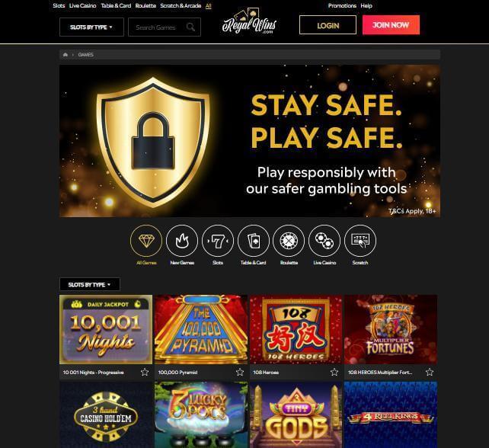This screenshot has width=489, height=448.
Task: Open the Promotions menu item
Action: 342,5
